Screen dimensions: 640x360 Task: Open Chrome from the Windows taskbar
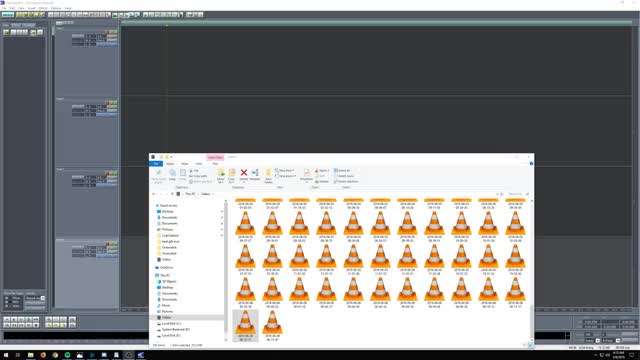(55, 355)
